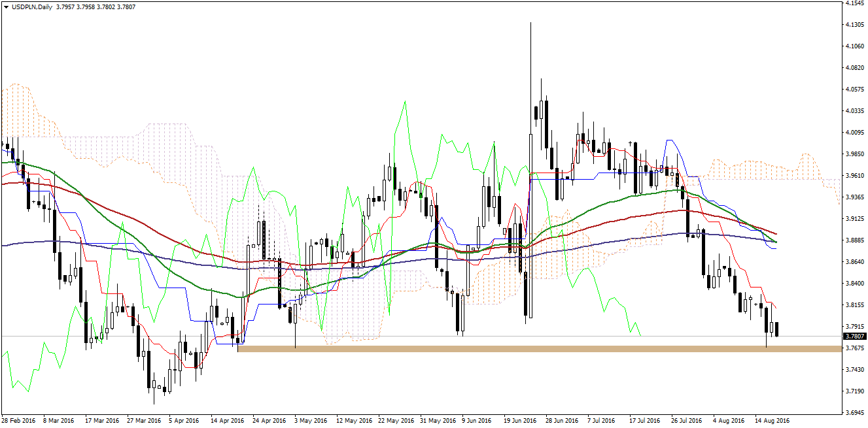The width and height of the screenshot is (868, 428).
Task: Click the 3.7675 price axis label
Action: [x=854, y=348]
